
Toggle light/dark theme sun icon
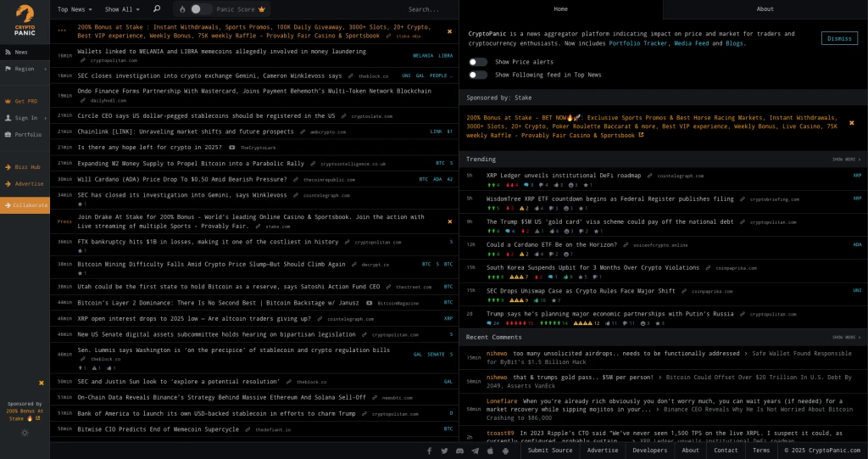click(x=25, y=433)
